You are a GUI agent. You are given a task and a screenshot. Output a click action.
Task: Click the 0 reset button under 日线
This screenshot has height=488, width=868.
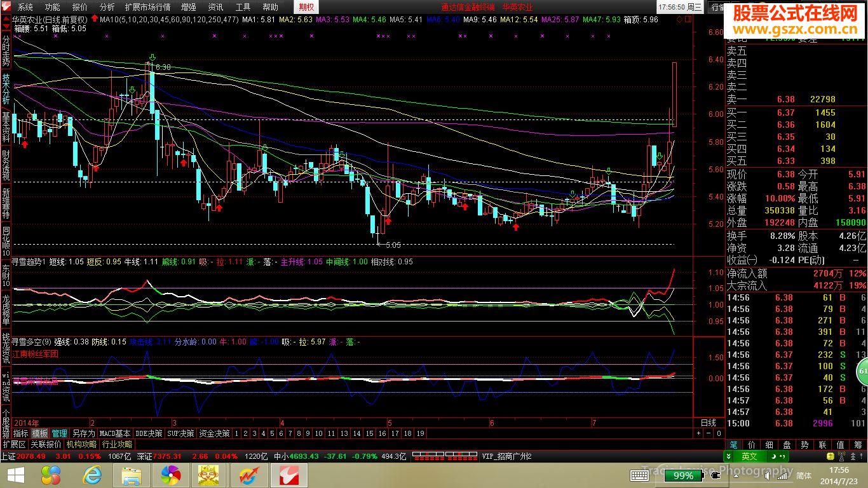(719, 433)
